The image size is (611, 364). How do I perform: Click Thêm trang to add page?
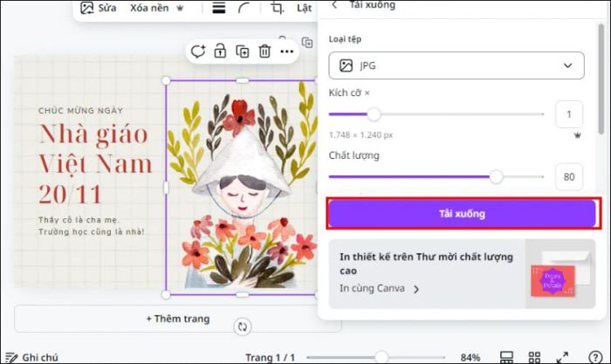point(178,319)
